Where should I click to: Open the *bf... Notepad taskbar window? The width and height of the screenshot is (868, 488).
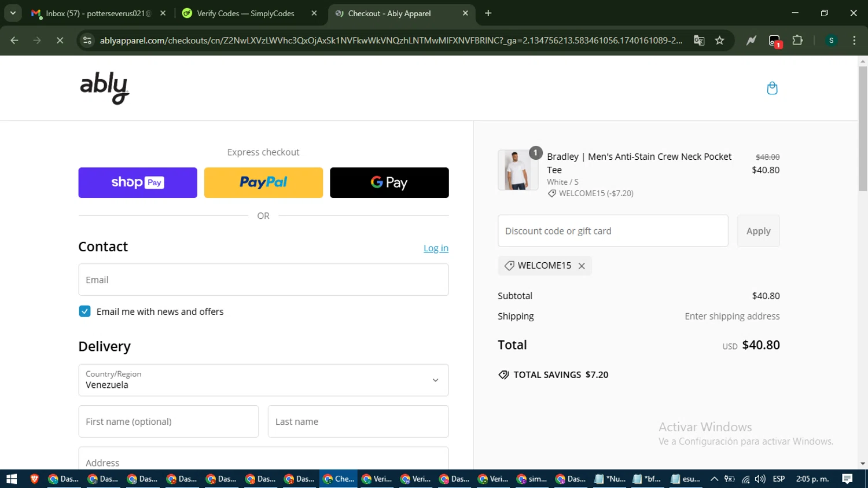click(648, 479)
